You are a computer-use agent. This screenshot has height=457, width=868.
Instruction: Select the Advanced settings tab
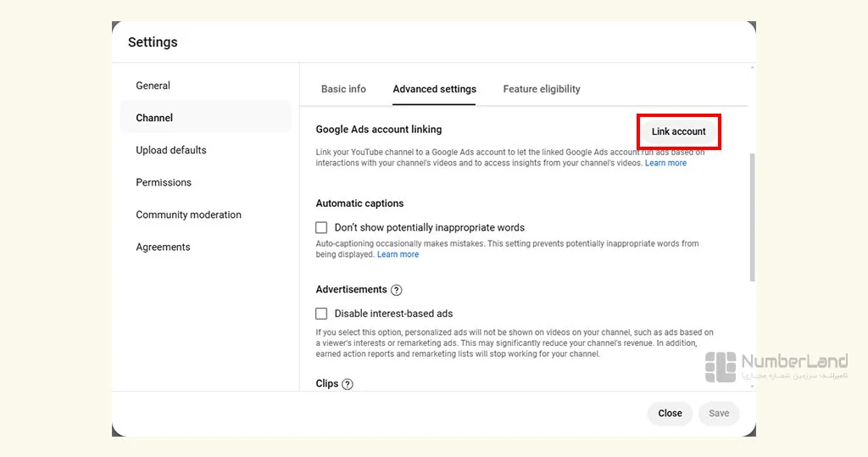point(435,89)
